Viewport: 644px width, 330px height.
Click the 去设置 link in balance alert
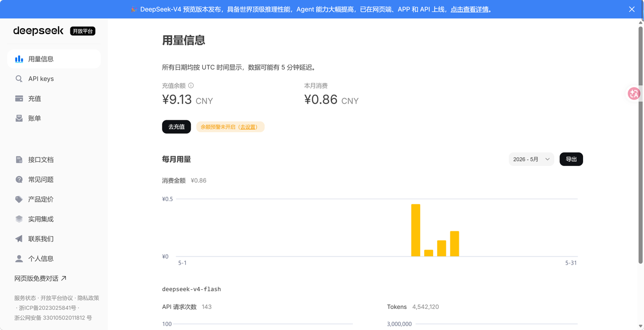tap(248, 127)
